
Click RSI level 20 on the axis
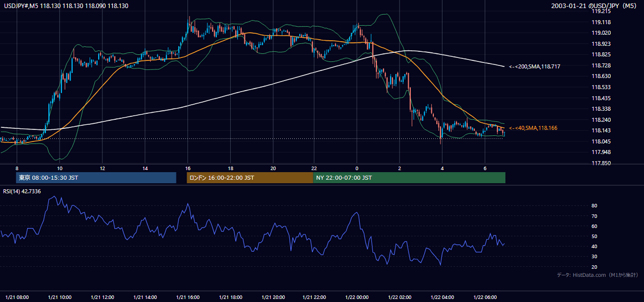[x=595, y=267]
